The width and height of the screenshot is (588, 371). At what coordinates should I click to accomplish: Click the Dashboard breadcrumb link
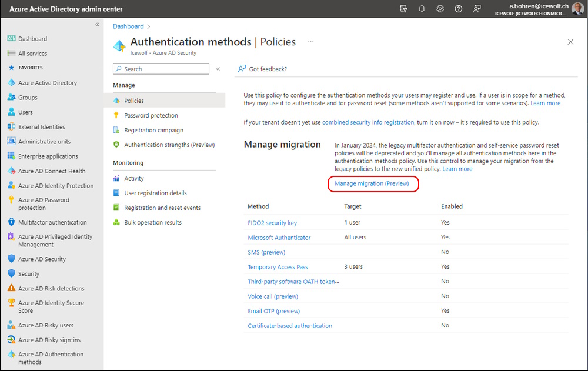[128, 26]
